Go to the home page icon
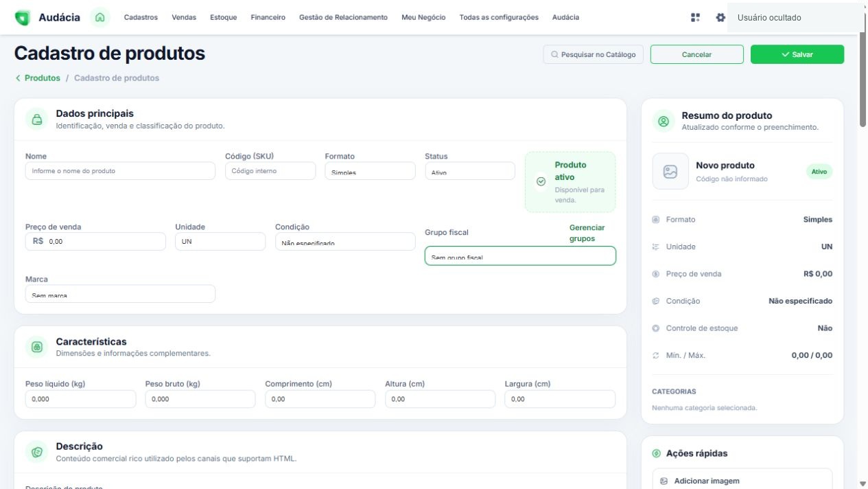868x489 pixels. coord(100,17)
